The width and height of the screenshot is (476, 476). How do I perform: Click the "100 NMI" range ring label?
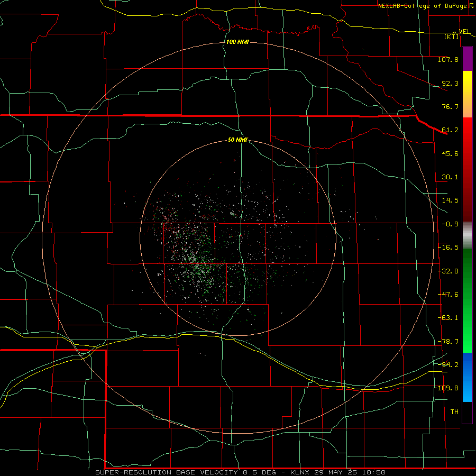[x=237, y=42]
